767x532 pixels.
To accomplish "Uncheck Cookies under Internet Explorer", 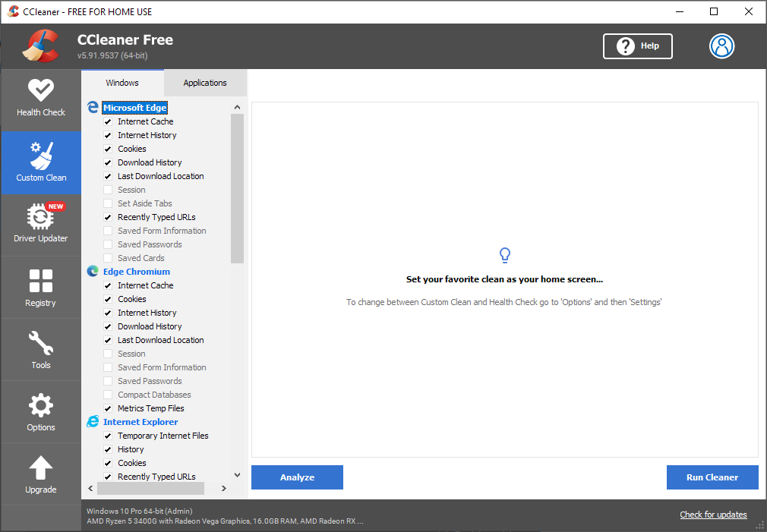I will (x=108, y=463).
